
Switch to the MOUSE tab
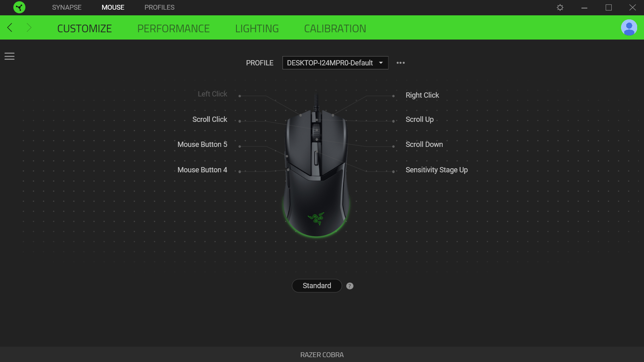[113, 7]
